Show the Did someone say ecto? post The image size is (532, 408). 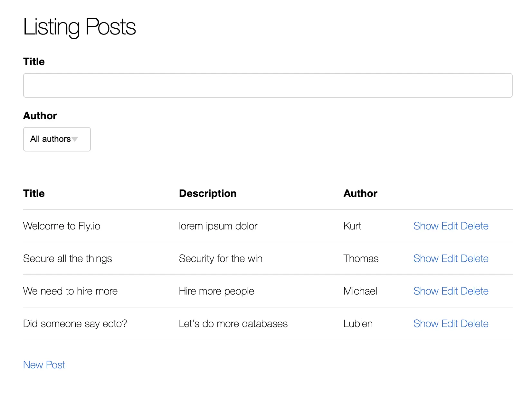point(426,324)
